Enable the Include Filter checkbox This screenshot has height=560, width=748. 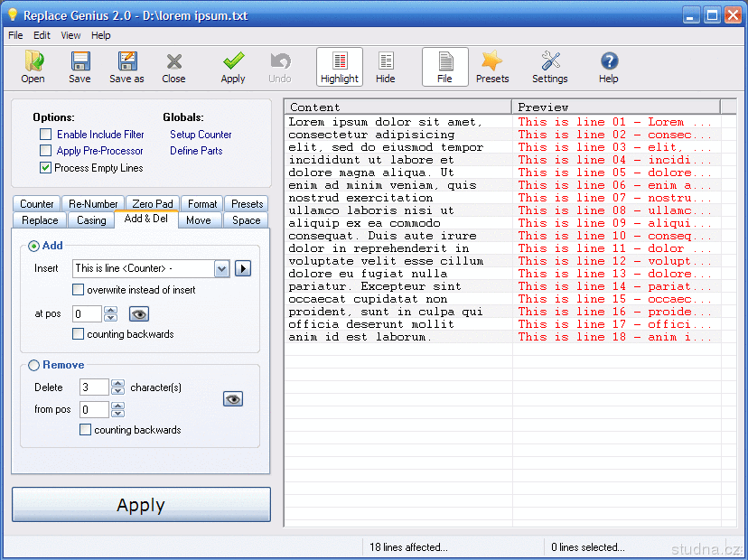click(x=46, y=135)
